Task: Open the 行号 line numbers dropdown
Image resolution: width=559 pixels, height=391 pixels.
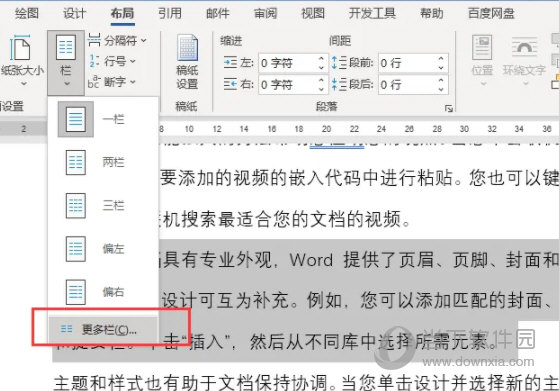Action: (x=112, y=61)
